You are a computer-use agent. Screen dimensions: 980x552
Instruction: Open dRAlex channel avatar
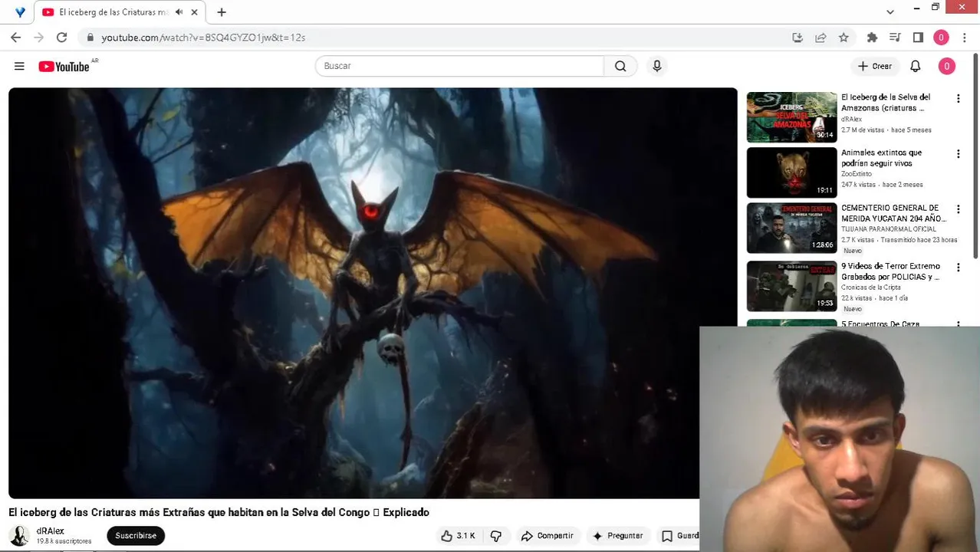pyautogui.click(x=20, y=536)
